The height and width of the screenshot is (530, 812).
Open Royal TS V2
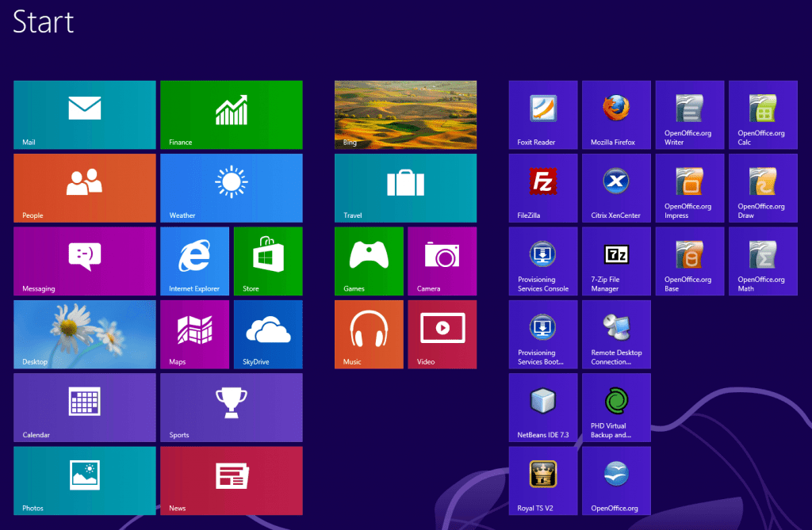point(542,481)
